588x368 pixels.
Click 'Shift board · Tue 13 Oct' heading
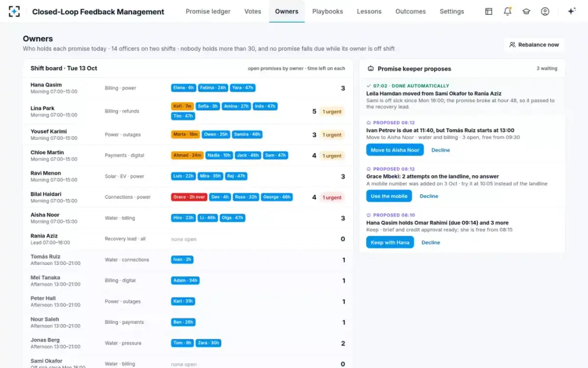pyautogui.click(x=64, y=68)
